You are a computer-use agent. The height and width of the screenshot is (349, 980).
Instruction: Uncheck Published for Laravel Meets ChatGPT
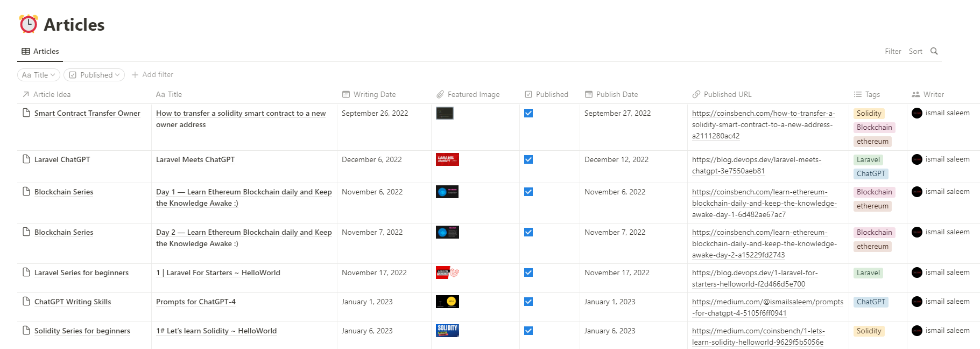coord(528,159)
